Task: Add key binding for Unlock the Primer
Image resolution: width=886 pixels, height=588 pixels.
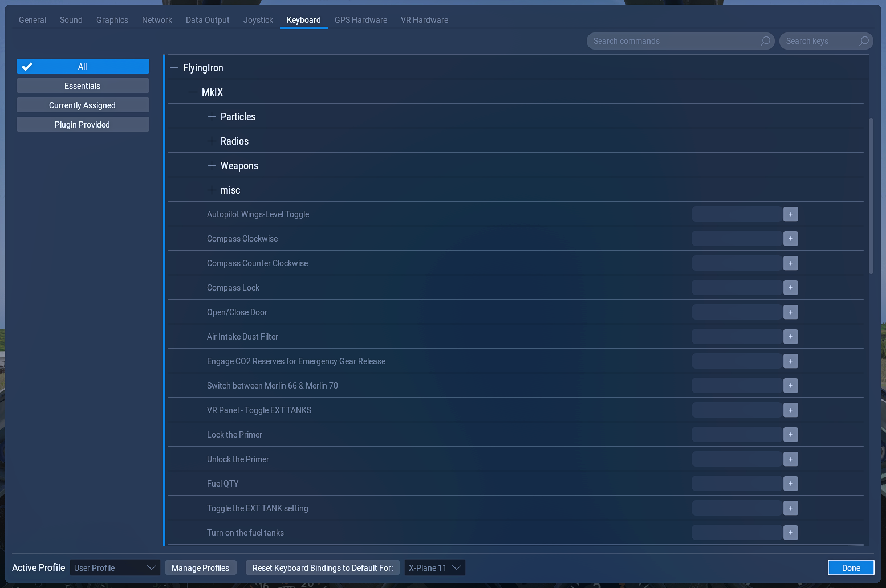Action: pos(790,459)
